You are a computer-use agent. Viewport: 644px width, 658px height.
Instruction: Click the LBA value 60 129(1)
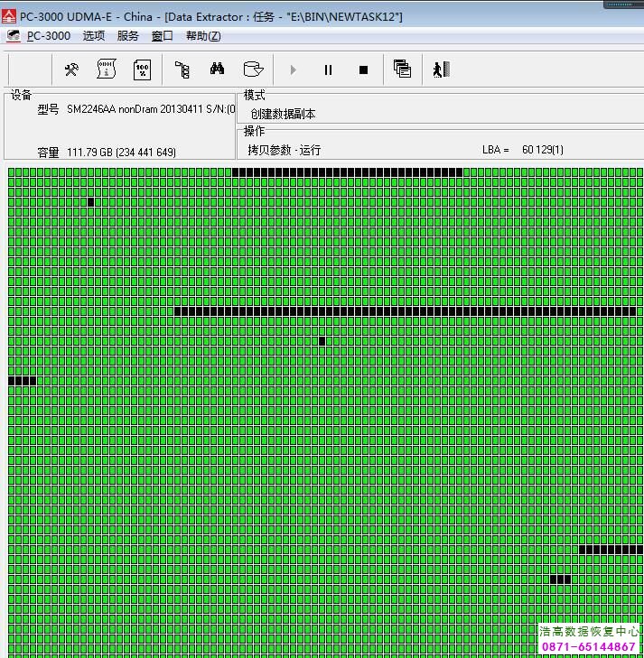point(542,150)
